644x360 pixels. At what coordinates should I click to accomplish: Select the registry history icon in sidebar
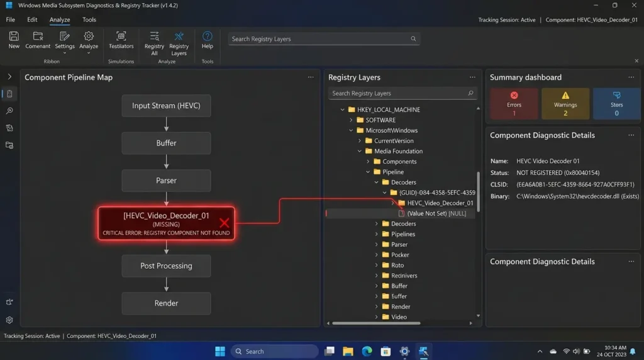pyautogui.click(x=9, y=128)
